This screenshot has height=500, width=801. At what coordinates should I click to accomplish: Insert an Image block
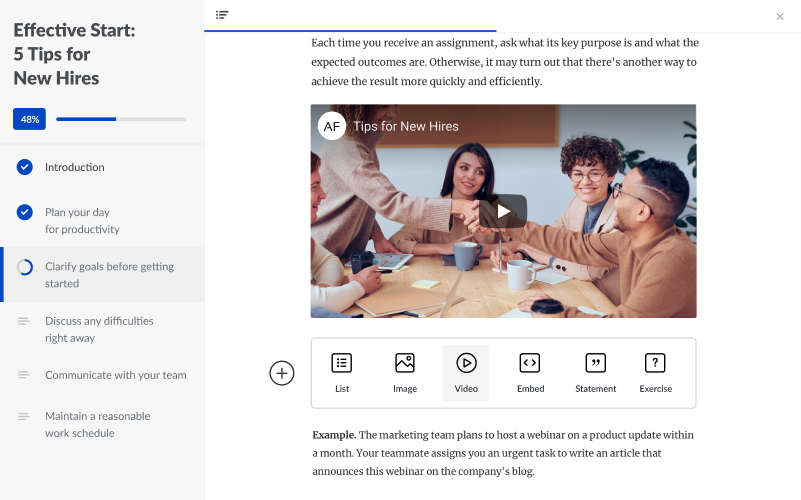tap(405, 373)
